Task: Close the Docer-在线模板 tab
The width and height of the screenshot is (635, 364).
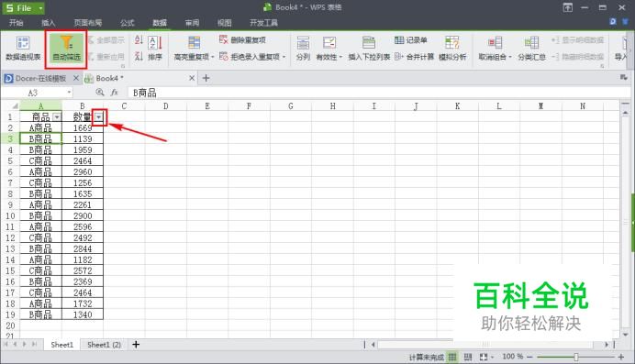Action: [76, 78]
